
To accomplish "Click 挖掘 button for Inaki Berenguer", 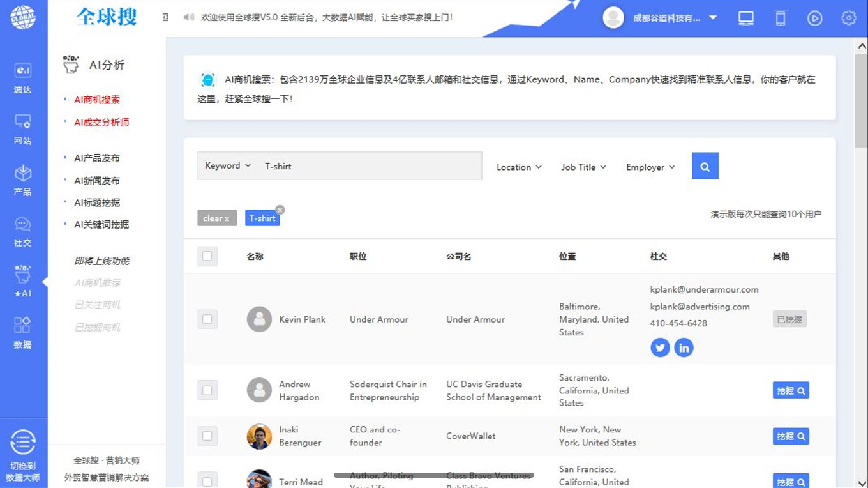I will (790, 436).
